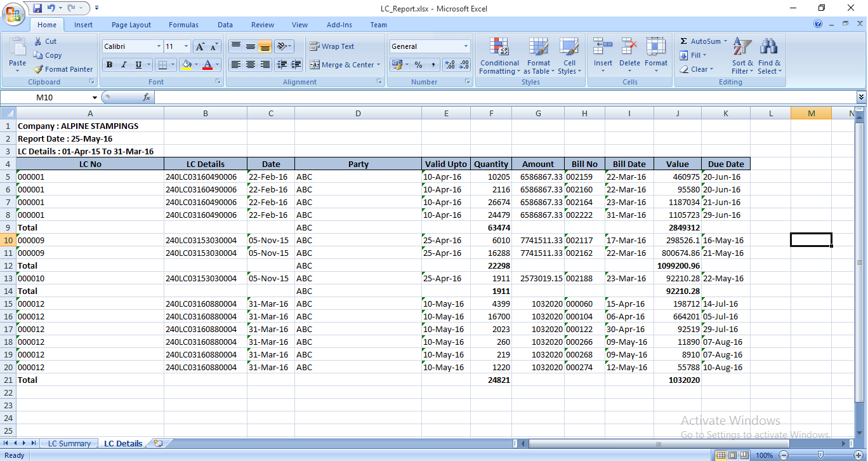The image size is (868, 461).
Task: Open the Data ribbon tab
Action: [225, 25]
